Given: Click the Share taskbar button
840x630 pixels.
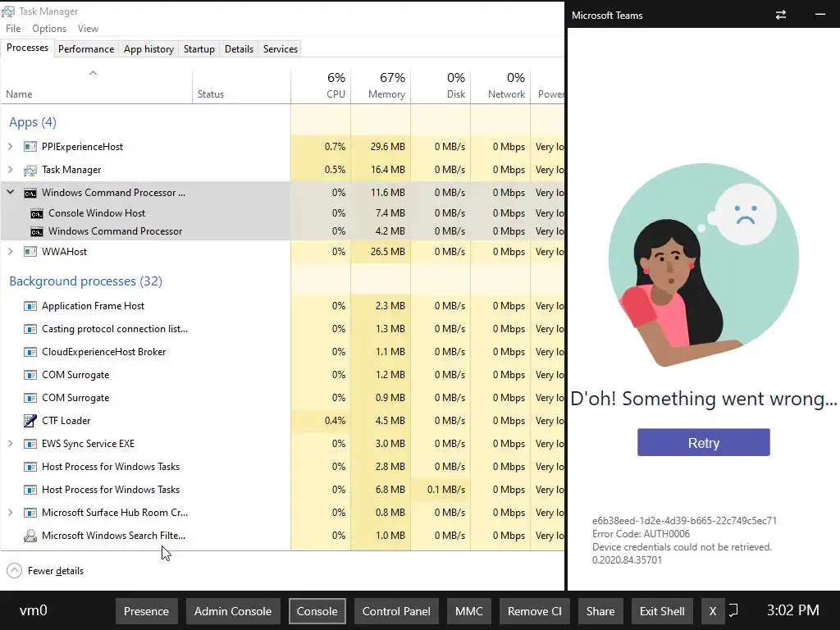Looking at the screenshot, I should (600, 611).
